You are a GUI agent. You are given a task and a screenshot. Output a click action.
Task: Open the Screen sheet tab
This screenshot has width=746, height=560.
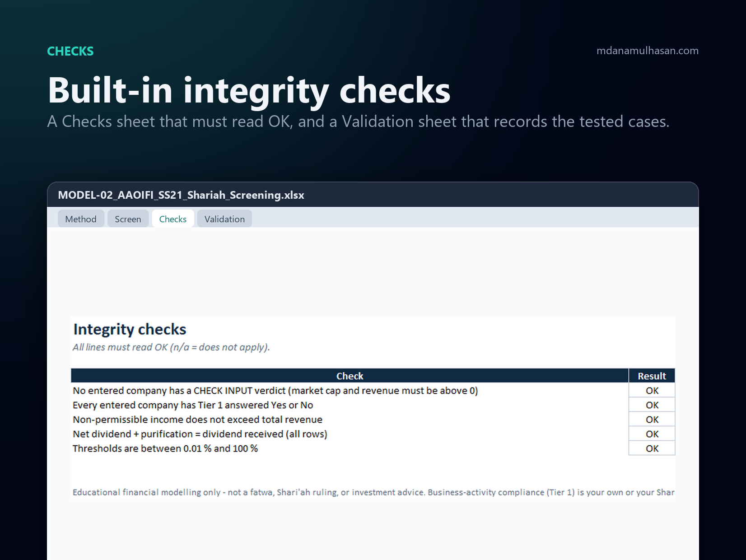tap(128, 219)
